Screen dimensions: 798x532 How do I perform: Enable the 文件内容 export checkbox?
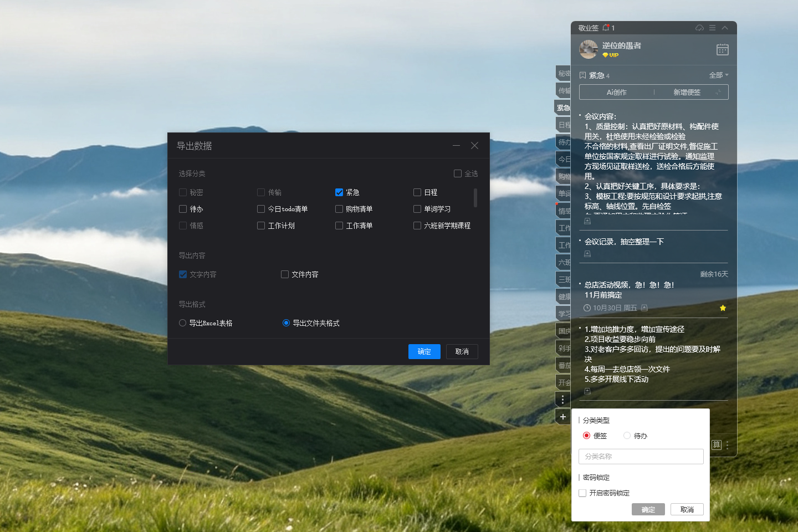point(285,274)
